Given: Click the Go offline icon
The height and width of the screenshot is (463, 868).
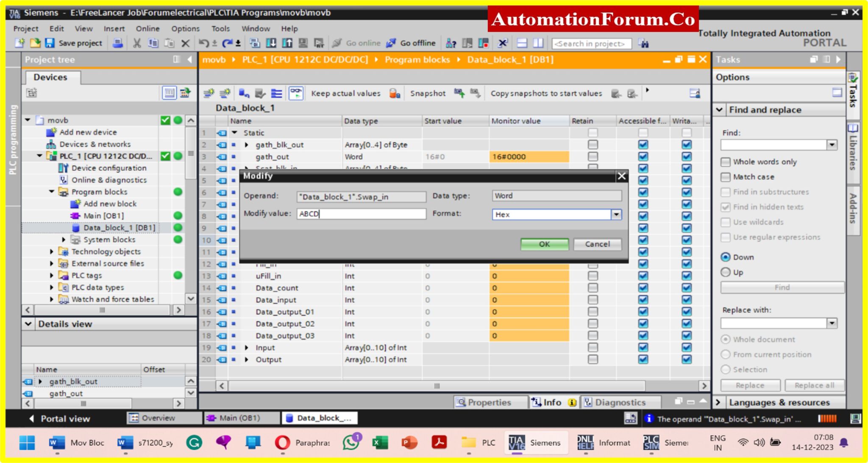Looking at the screenshot, I should 391,43.
